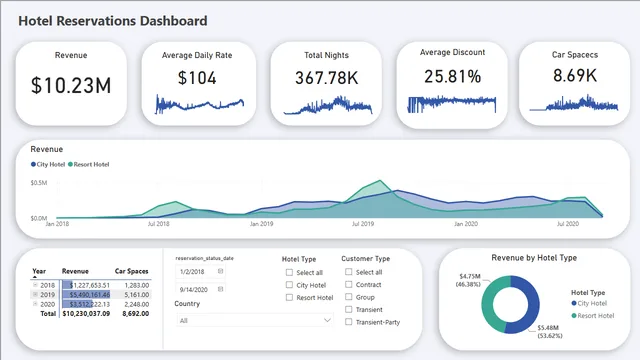The width and height of the screenshot is (640, 360).
Task: Expand the 2020 year row
Action: tap(35, 304)
